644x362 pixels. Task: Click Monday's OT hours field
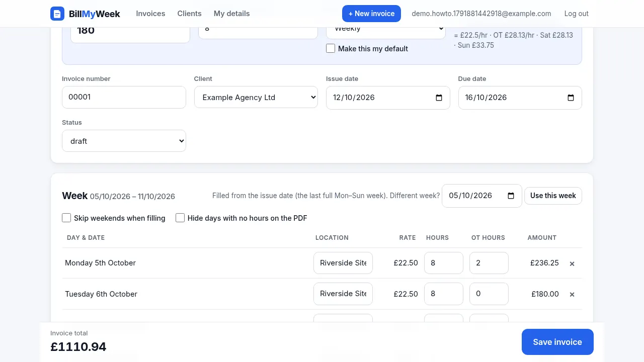(489, 263)
